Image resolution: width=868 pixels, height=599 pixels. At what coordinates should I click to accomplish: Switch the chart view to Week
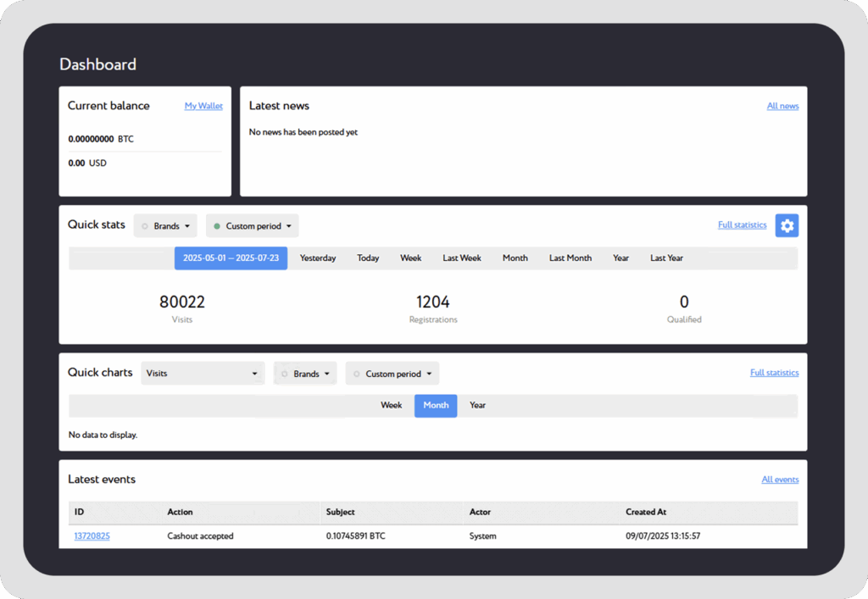391,405
